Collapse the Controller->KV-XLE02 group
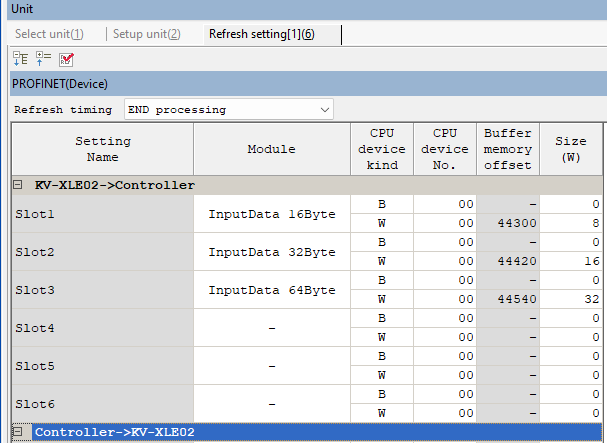607x443 pixels. coord(17,432)
